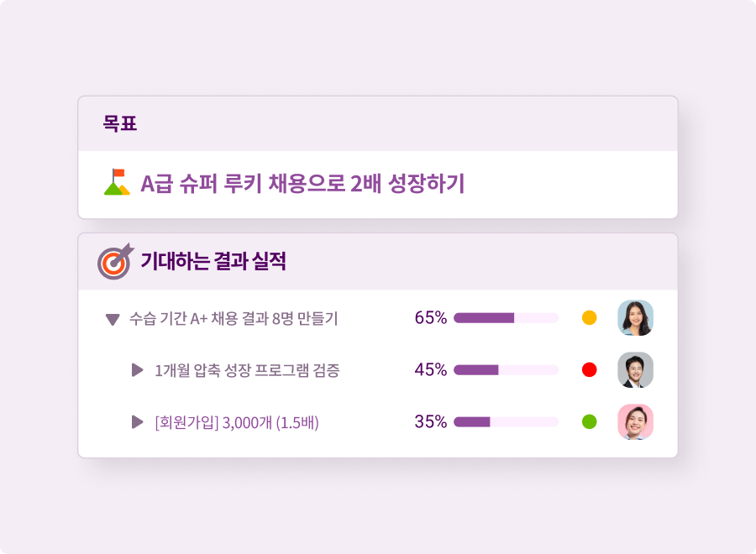Open the pink background avatar
The width and height of the screenshot is (756, 554).
pos(635,421)
